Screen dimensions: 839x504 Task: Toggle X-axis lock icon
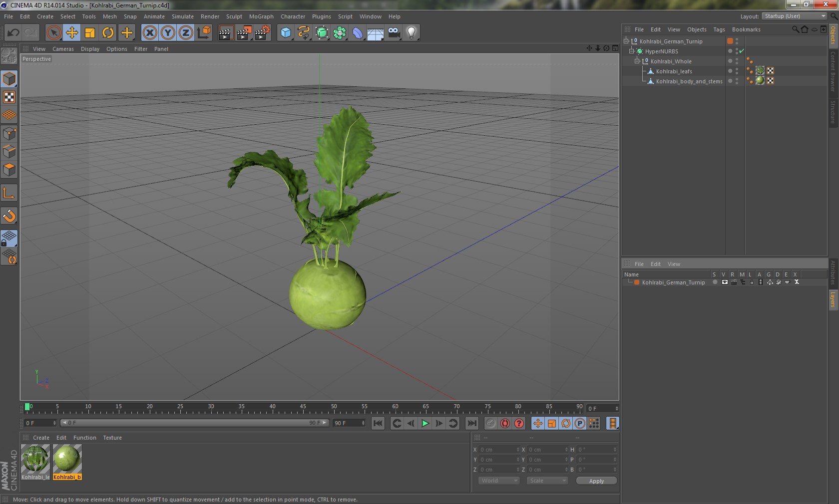[x=149, y=33]
